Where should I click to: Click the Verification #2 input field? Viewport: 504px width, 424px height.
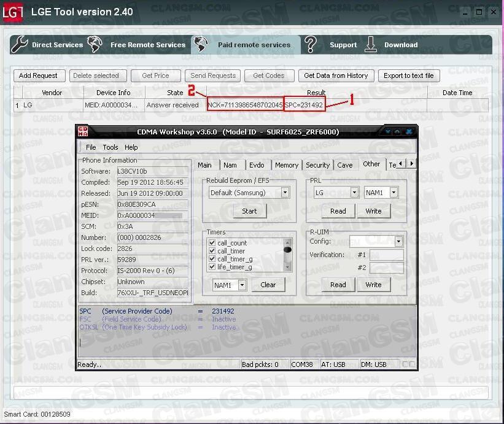click(x=386, y=268)
